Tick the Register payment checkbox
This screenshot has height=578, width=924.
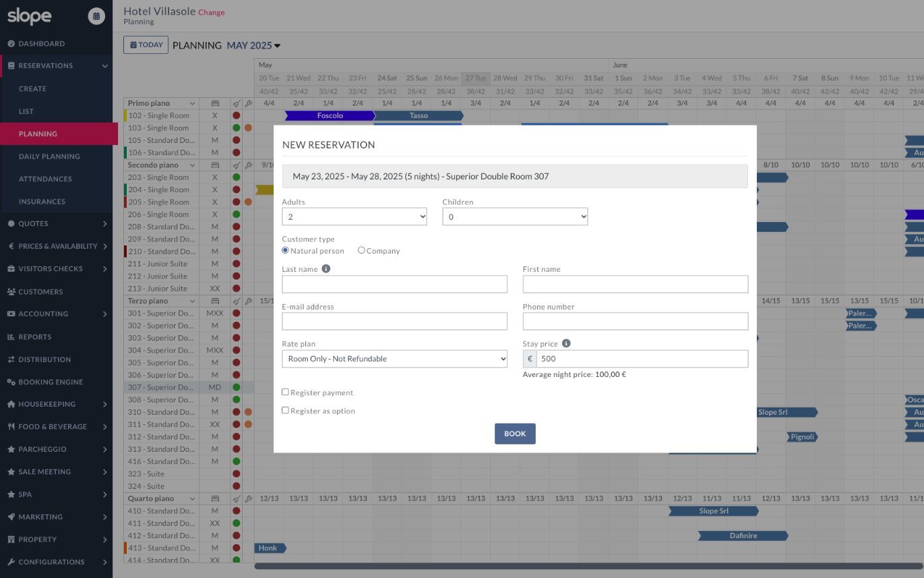click(x=285, y=392)
